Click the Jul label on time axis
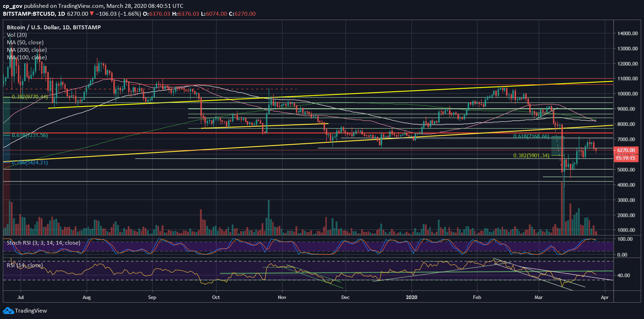 21,297
